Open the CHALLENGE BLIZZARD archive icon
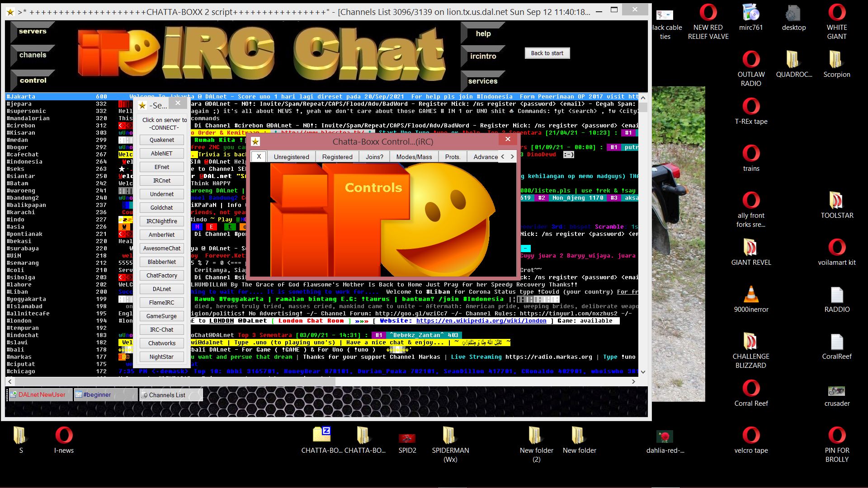This screenshot has width=868, height=488. [751, 352]
